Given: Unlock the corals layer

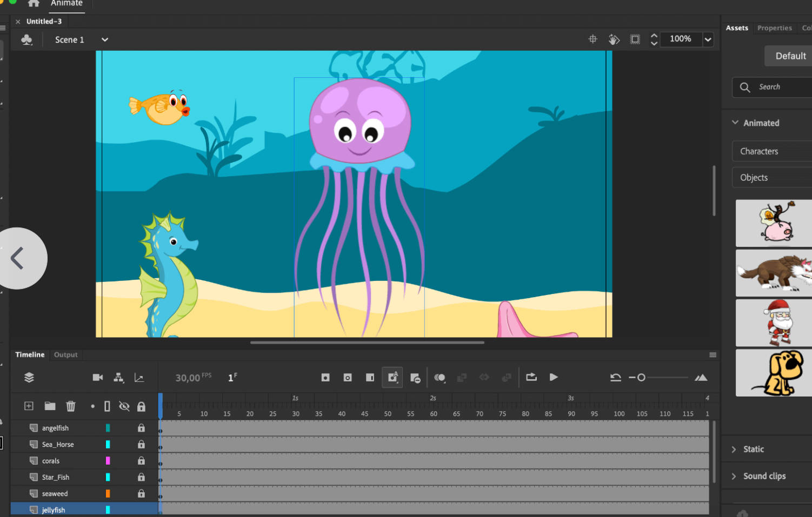Looking at the screenshot, I should [141, 461].
